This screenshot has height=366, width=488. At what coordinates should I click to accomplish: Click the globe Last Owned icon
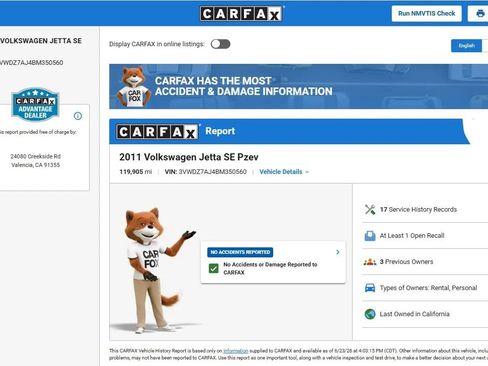click(370, 314)
